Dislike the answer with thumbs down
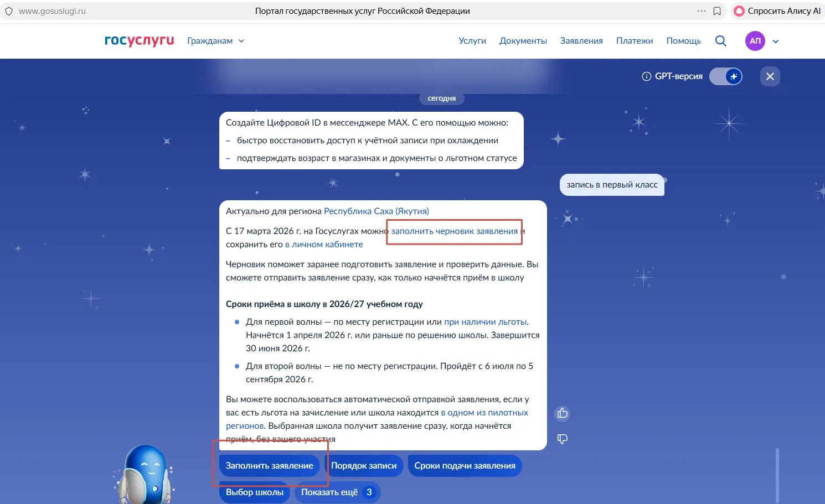This screenshot has height=504, width=825. pyautogui.click(x=563, y=439)
